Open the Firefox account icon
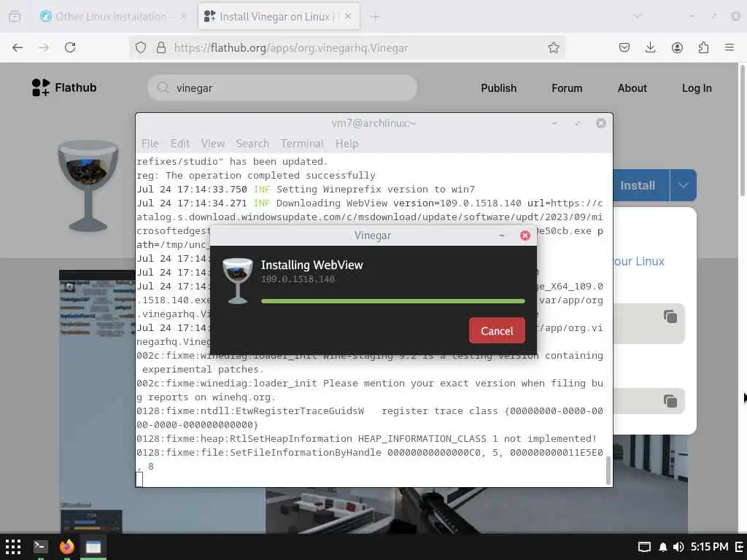Viewport: 747px width, 560px height. 677,47
